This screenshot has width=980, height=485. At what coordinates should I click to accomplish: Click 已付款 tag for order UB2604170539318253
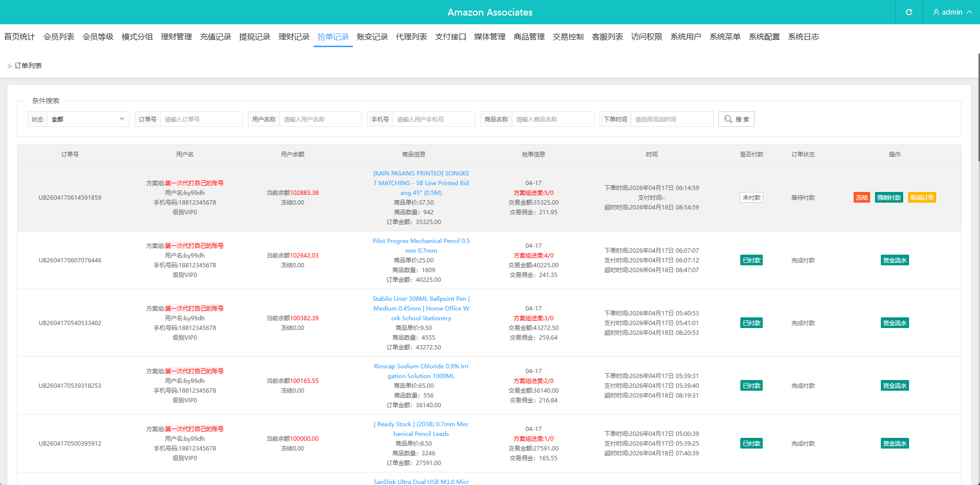pyautogui.click(x=751, y=385)
